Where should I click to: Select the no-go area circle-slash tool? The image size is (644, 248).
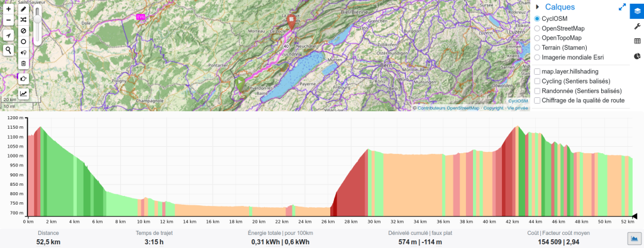[x=23, y=31]
